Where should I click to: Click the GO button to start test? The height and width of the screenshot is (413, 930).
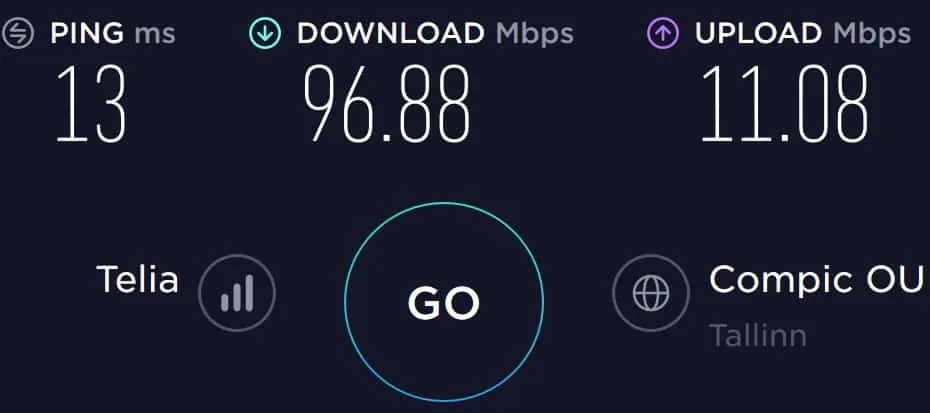tap(444, 302)
